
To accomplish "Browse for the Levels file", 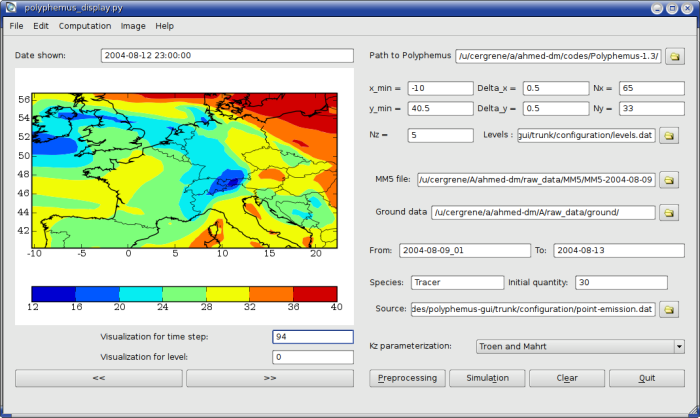I will coord(669,135).
